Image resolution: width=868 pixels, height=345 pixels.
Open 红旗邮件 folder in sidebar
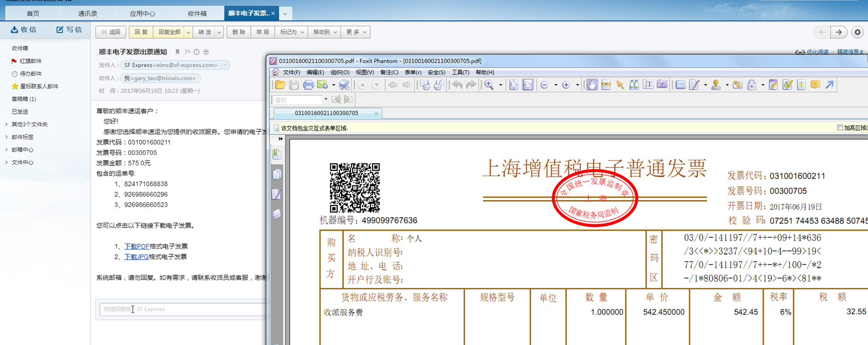click(30, 61)
